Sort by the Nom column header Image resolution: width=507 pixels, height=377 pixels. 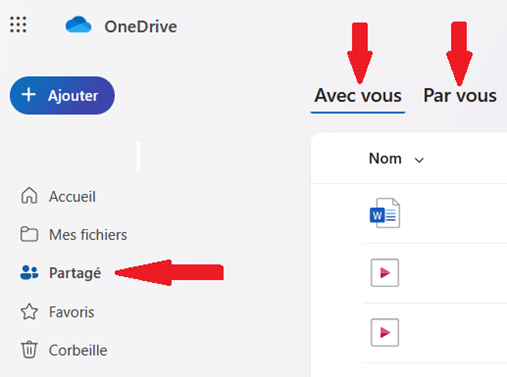coord(385,158)
